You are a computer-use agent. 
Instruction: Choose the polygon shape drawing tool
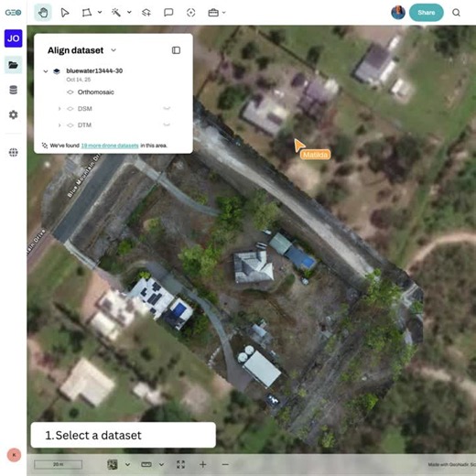tap(87, 13)
